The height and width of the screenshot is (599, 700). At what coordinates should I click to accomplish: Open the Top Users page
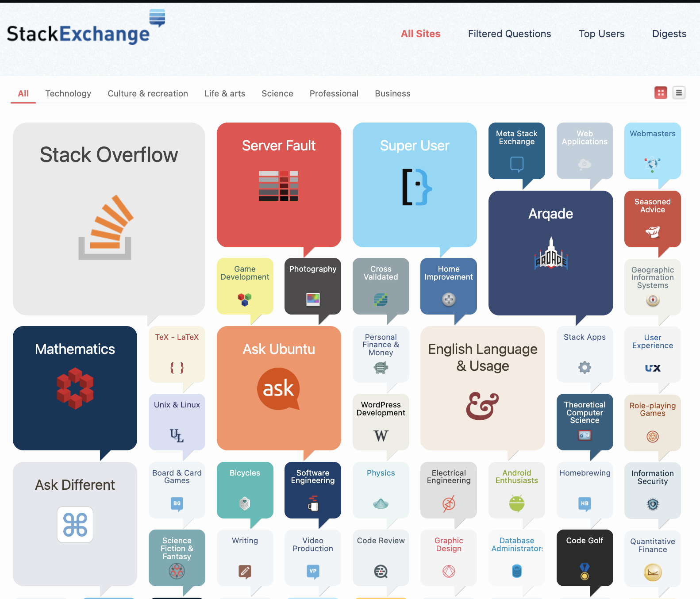pyautogui.click(x=601, y=34)
